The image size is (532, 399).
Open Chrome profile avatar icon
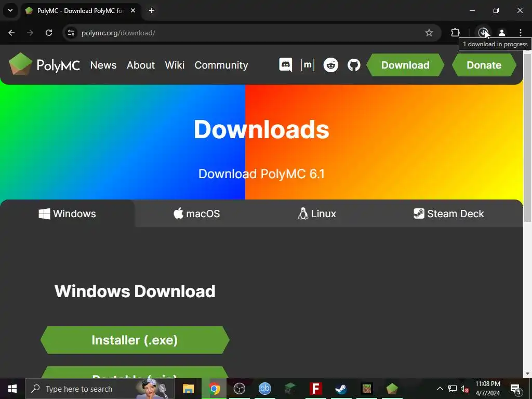tap(502, 33)
